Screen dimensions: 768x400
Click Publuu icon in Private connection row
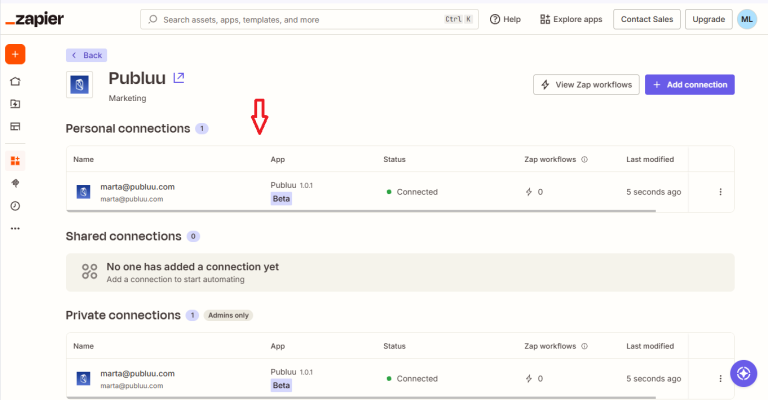(83, 378)
